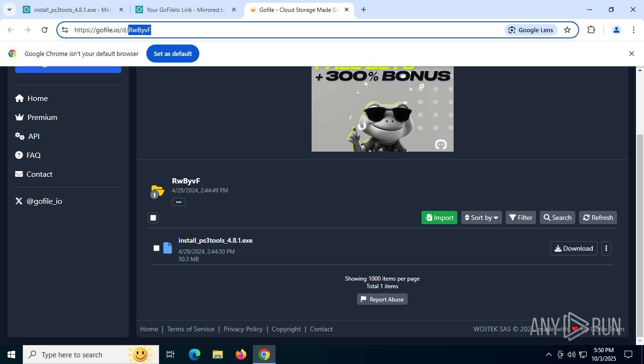Refresh the folder contents
Image resolution: width=644 pixels, height=364 pixels.
[x=598, y=218]
